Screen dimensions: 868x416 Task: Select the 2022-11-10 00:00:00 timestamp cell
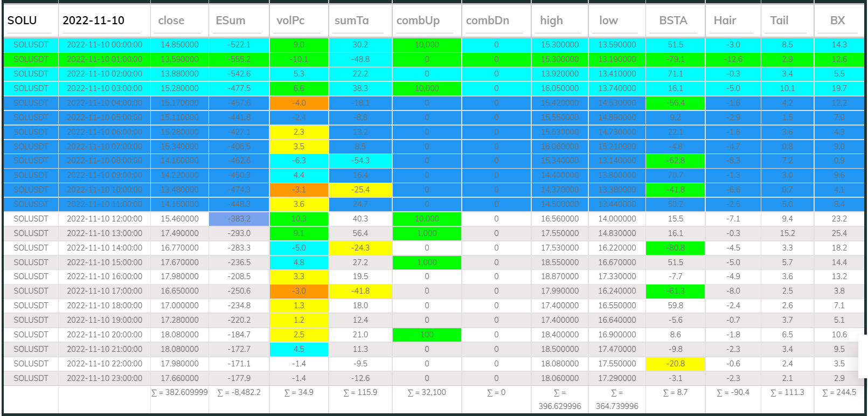coord(105,45)
